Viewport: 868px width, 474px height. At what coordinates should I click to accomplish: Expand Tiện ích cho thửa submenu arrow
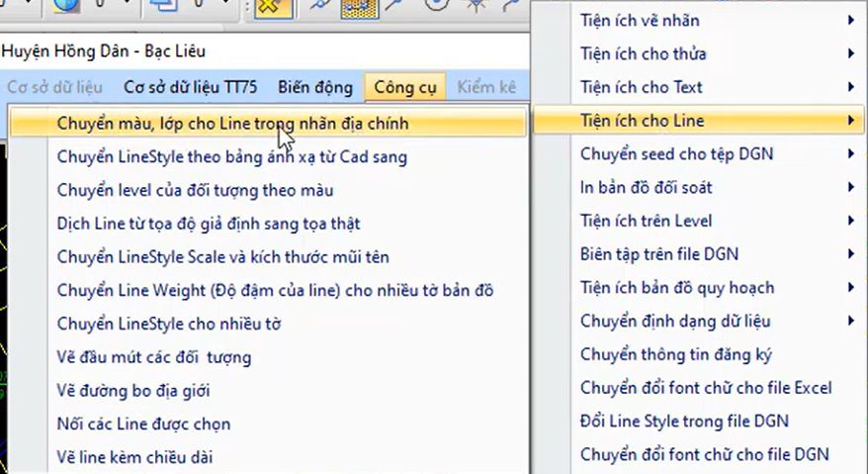[x=851, y=53]
